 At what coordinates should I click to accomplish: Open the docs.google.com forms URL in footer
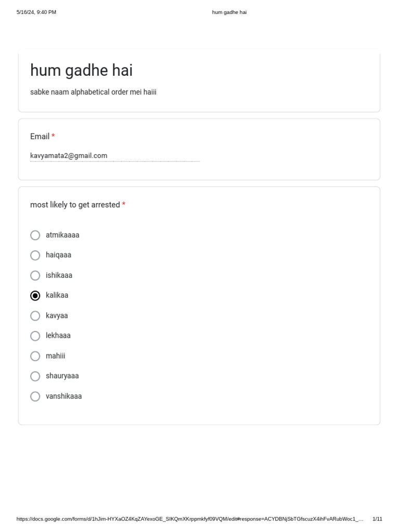tap(190, 519)
